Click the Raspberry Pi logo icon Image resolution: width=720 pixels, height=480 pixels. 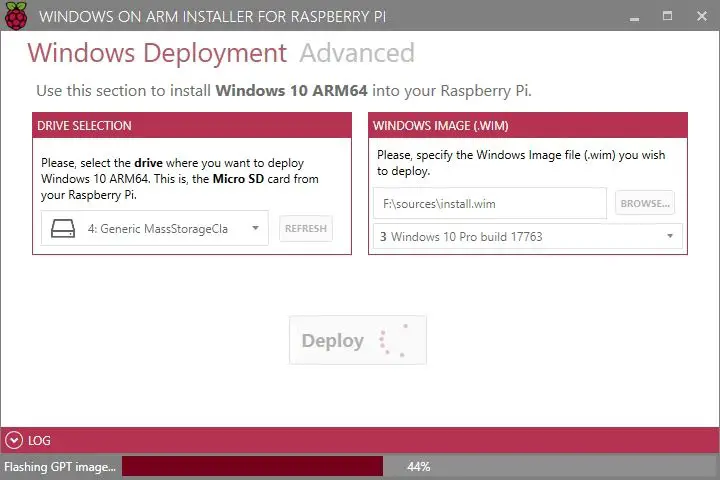tap(16, 16)
